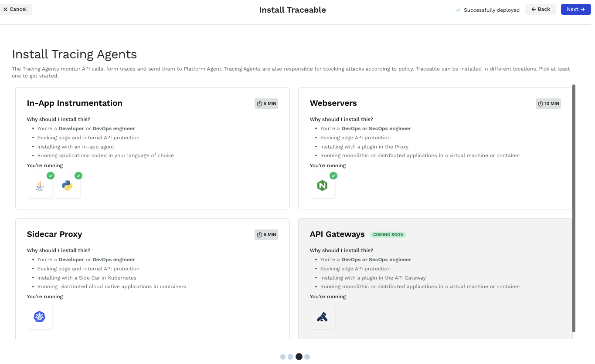This screenshot has height=364, width=595.
Task: Choose the NGINX webserver icon
Action: click(x=322, y=186)
